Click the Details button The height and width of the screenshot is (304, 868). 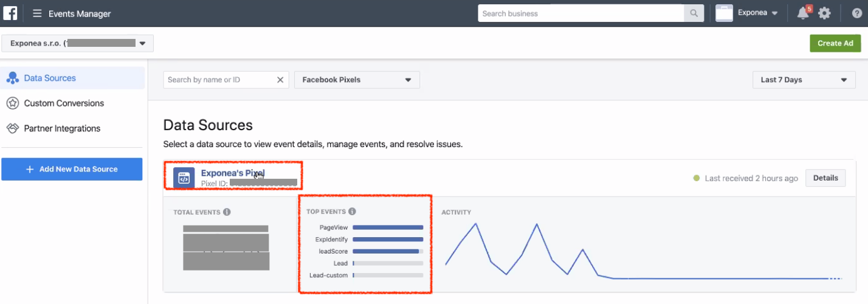click(825, 178)
